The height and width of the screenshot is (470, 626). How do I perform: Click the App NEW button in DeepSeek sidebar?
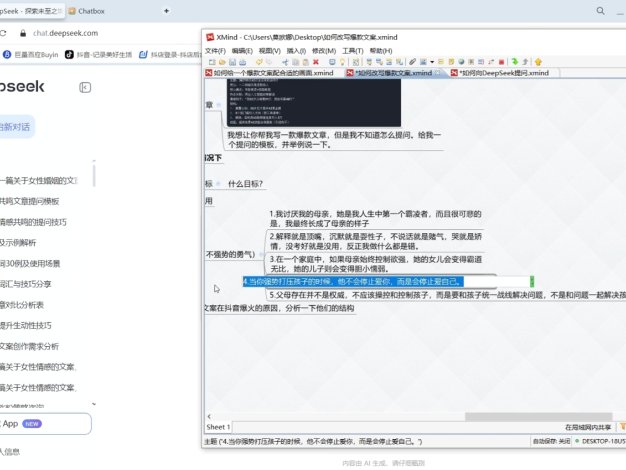[x=45, y=424]
